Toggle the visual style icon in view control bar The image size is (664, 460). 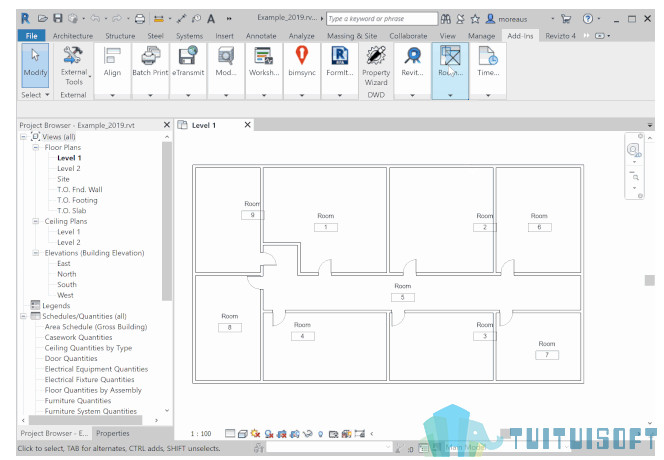242,433
